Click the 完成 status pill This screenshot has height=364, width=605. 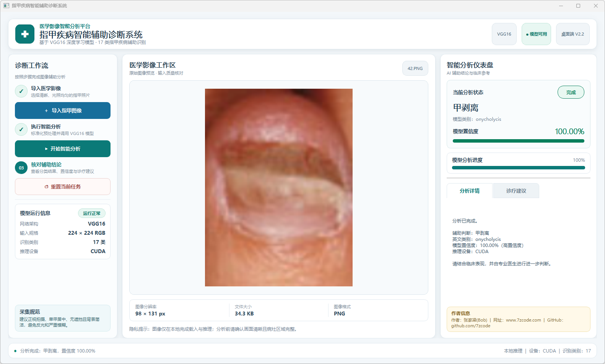[571, 92]
